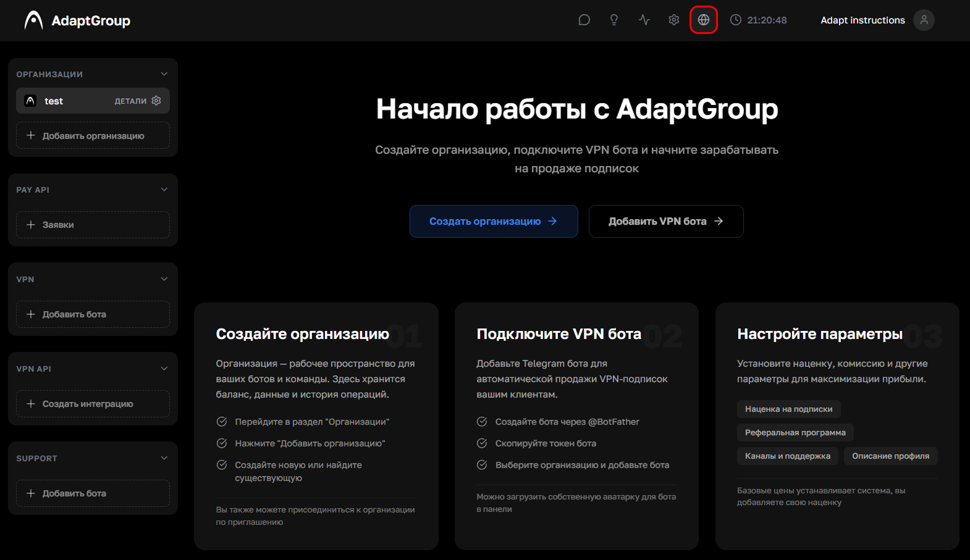Collapse the SUPPORT section chevron

pyautogui.click(x=164, y=458)
